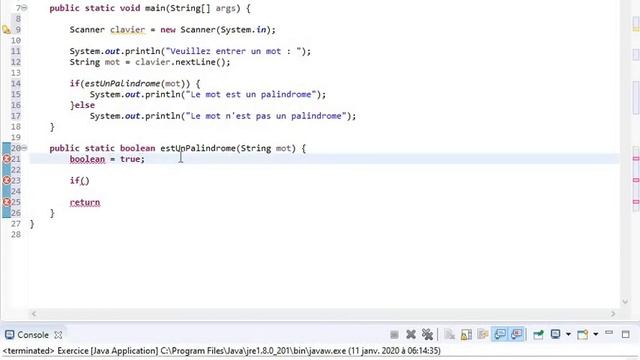
Task: Click the 'true' value on line 21
Action: click(x=130, y=159)
